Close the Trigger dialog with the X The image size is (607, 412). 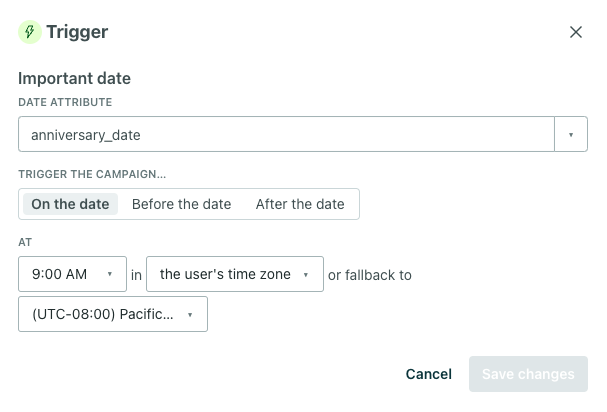coord(576,32)
